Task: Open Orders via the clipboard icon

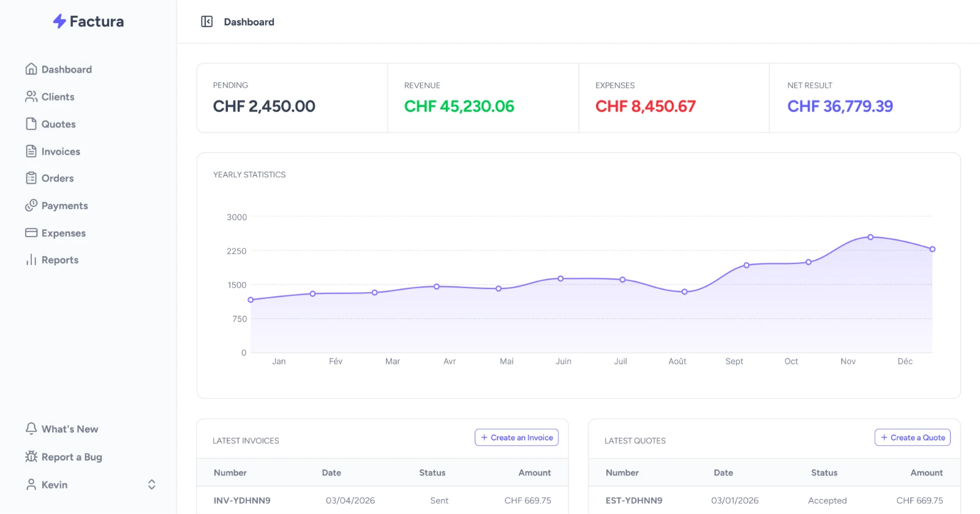Action: (31, 178)
